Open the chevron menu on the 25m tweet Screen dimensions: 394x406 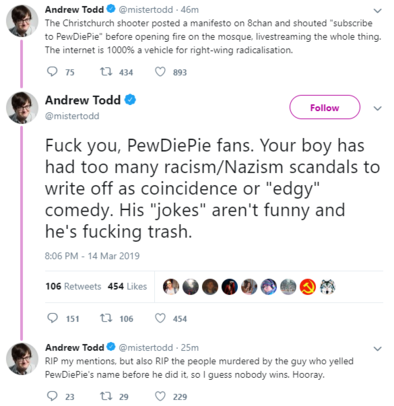coord(377,349)
